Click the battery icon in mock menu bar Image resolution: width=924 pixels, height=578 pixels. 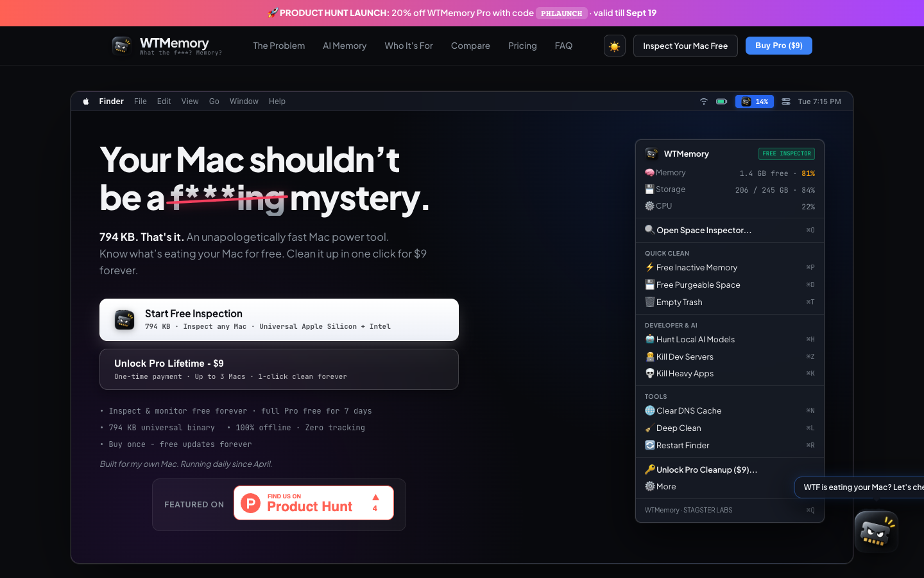(x=722, y=101)
